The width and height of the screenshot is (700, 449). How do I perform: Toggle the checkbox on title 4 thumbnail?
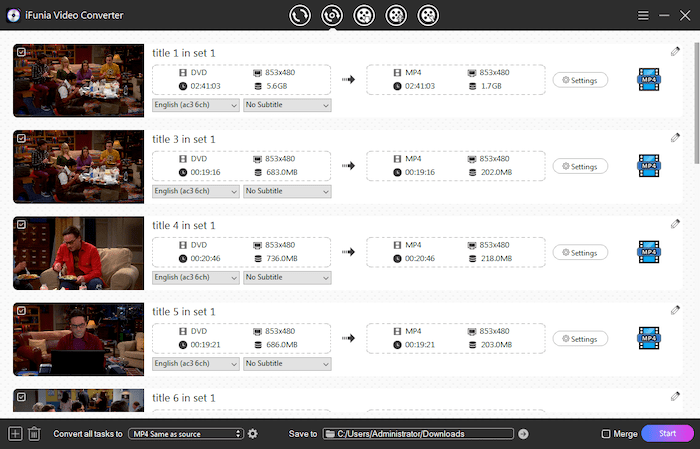click(x=22, y=223)
